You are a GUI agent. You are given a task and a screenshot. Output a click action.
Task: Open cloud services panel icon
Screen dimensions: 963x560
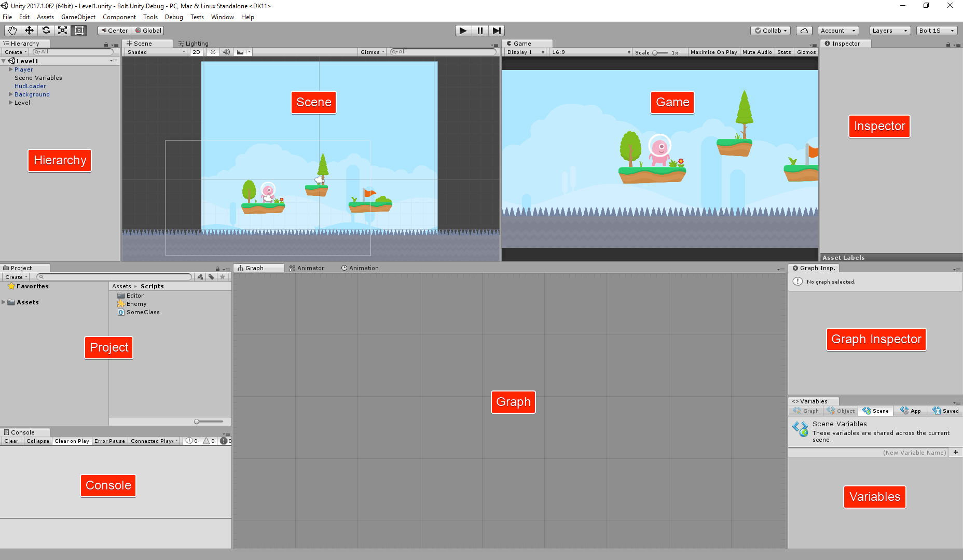804,31
